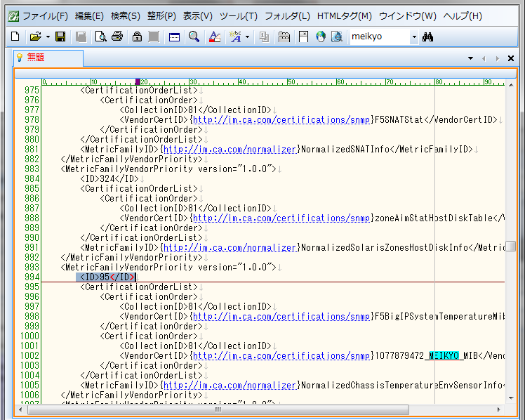The width and height of the screenshot is (525, 420).
Task: Save document with the floppy disk icon
Action: [60, 37]
